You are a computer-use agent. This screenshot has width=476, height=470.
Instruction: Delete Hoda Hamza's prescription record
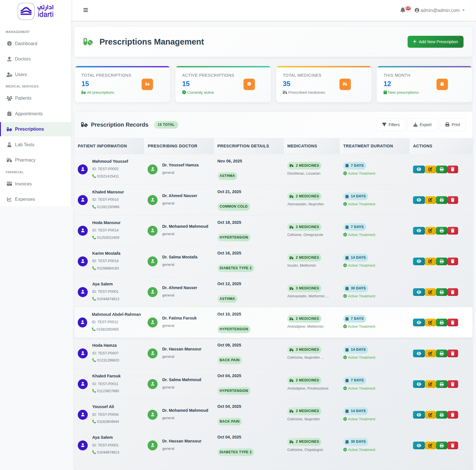(452, 354)
